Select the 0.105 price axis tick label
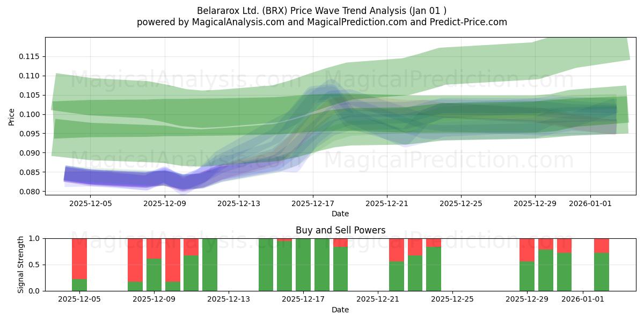Viewport: 644px width, 322px height. point(30,95)
